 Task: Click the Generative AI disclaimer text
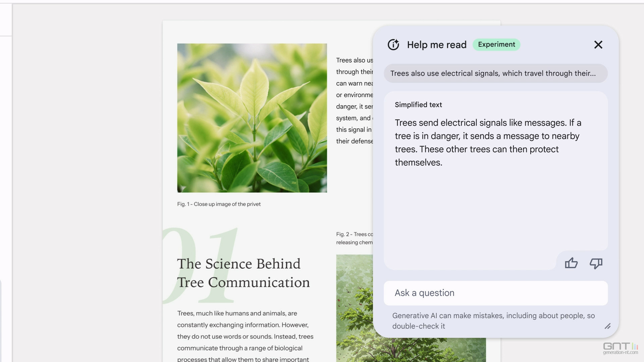tap(493, 321)
